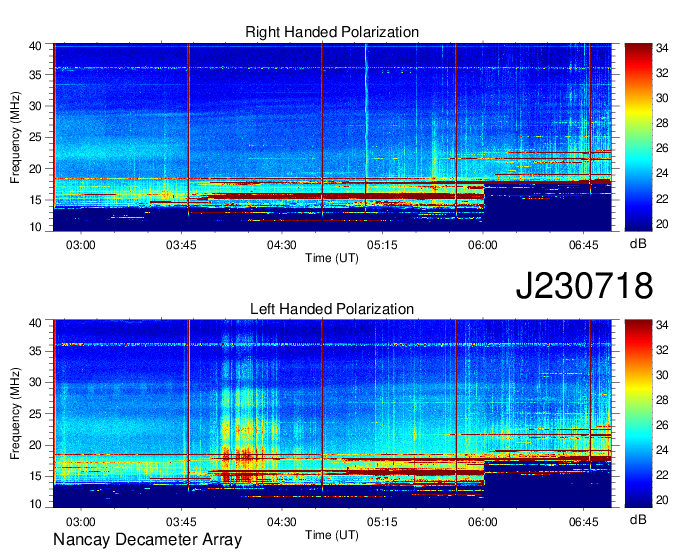Click the 06:45 time tick of the top plot
The image size is (680, 552).
pos(584,245)
